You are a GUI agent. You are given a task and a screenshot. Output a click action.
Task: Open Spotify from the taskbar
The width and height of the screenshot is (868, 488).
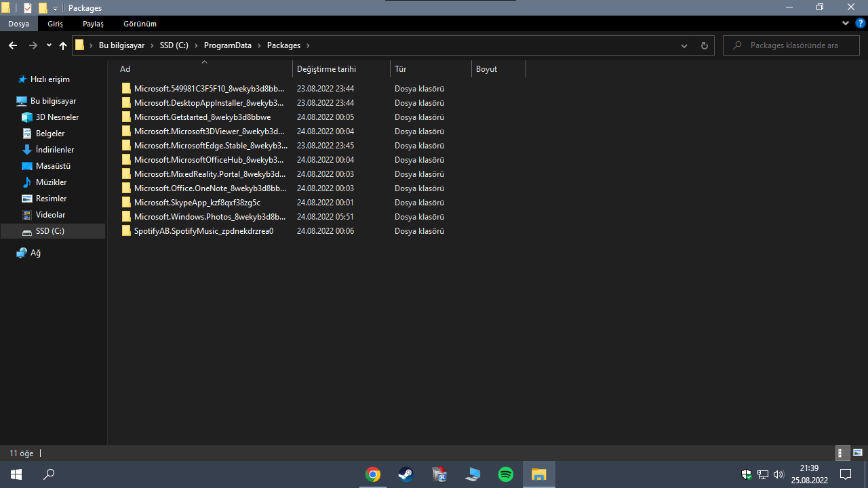(x=506, y=474)
